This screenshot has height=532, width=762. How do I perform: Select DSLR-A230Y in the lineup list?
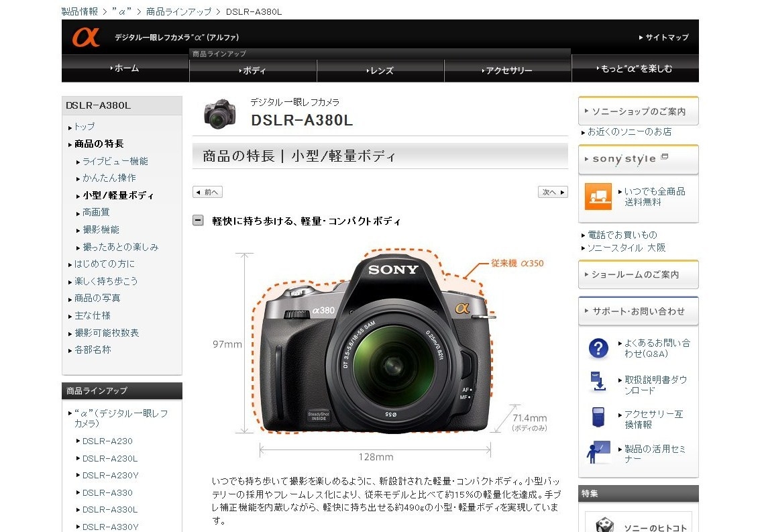(x=110, y=476)
